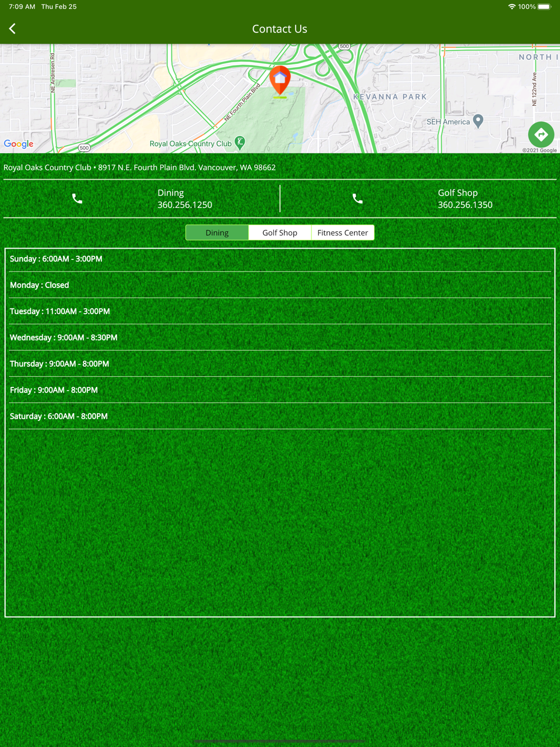Call Golf Shop number 360.256.1350
This screenshot has width=560, height=747.
[x=465, y=205]
